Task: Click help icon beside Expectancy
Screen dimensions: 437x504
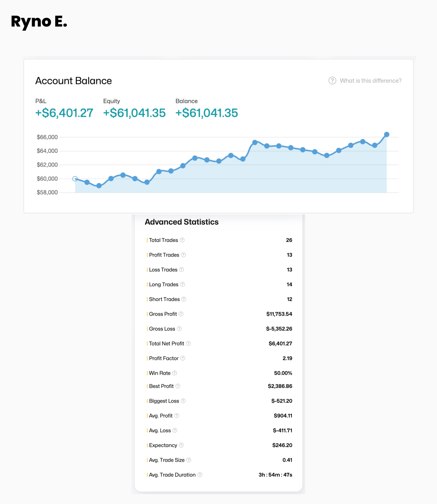Action: point(181,445)
